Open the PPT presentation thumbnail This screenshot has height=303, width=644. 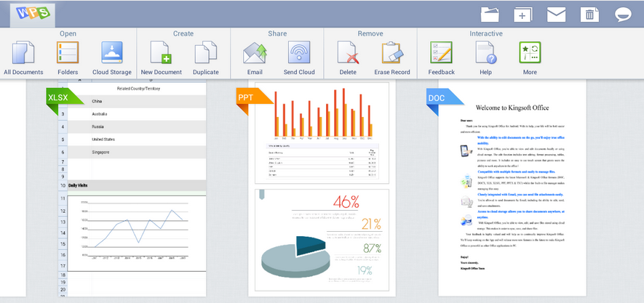pyautogui.click(x=322, y=189)
